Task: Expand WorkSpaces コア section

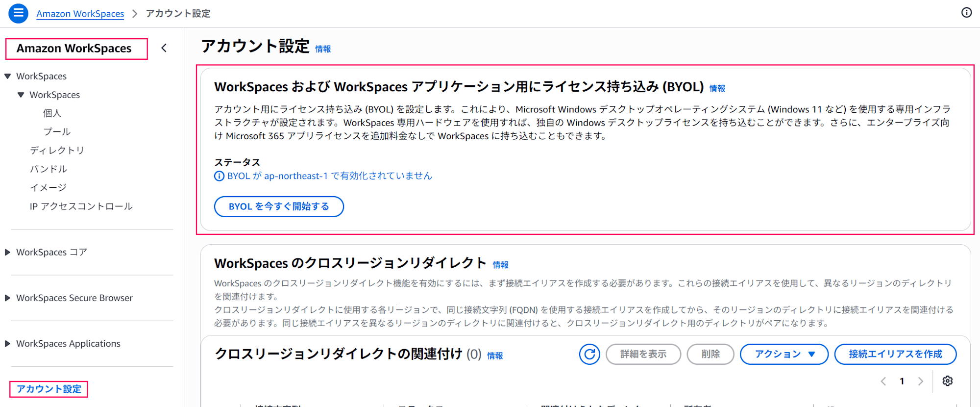Action: coord(7,253)
